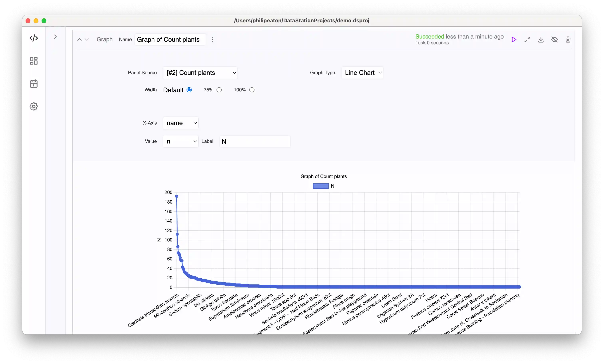Open the settings view in sidebar
604x364 pixels.
tap(34, 106)
